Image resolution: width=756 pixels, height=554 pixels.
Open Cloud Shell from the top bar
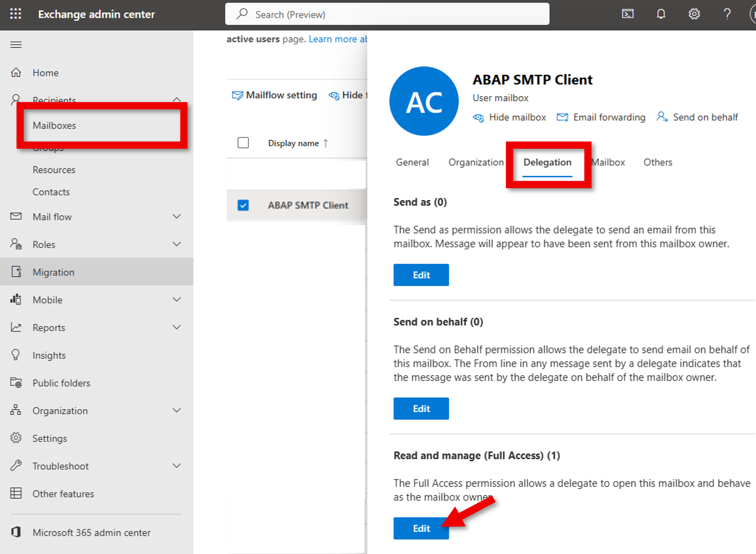pyautogui.click(x=627, y=14)
